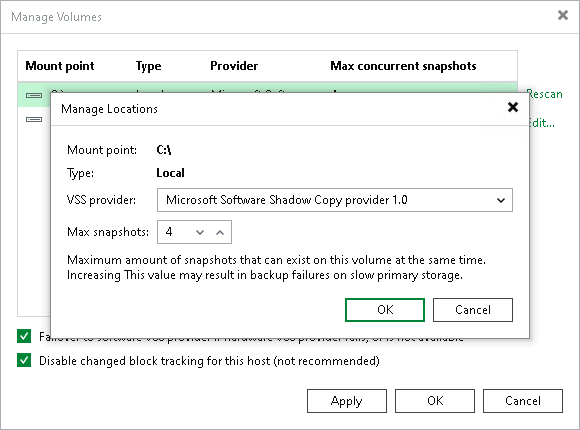Click the 'C:\' mount point value
Screen dimensions: 580x430
(x=163, y=150)
